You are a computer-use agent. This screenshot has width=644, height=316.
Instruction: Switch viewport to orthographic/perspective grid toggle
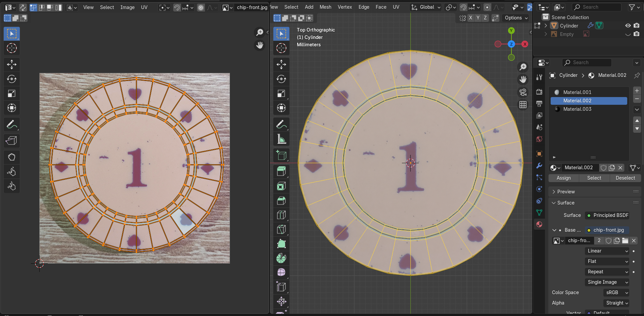coord(523,105)
